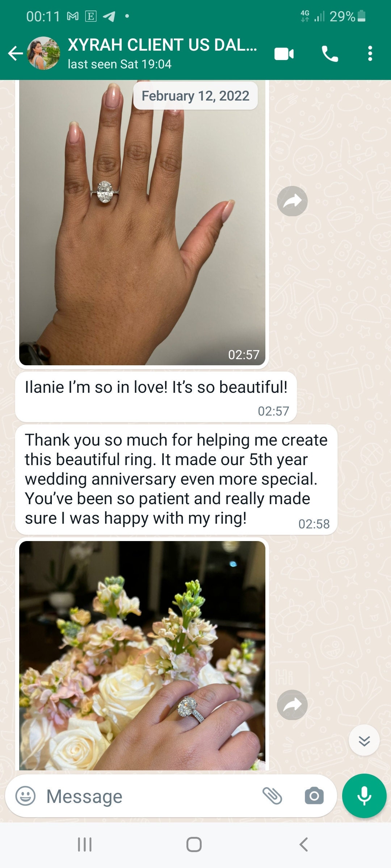Tap the microphone voice message button
The image size is (391, 868).
coord(364,796)
